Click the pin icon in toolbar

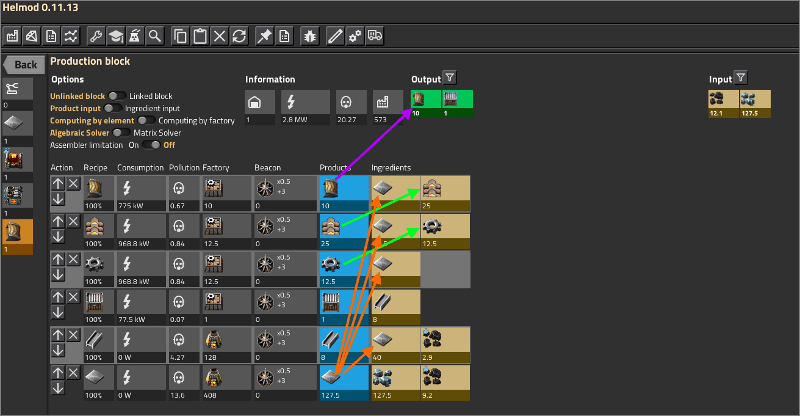265,36
